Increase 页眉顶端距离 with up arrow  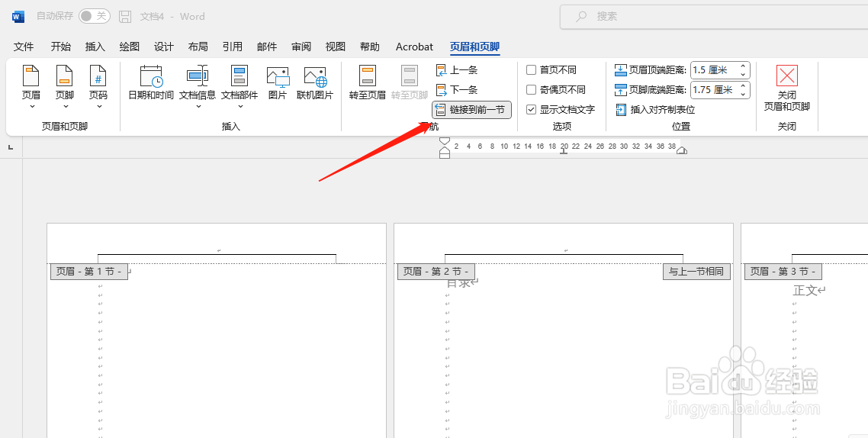pos(744,66)
